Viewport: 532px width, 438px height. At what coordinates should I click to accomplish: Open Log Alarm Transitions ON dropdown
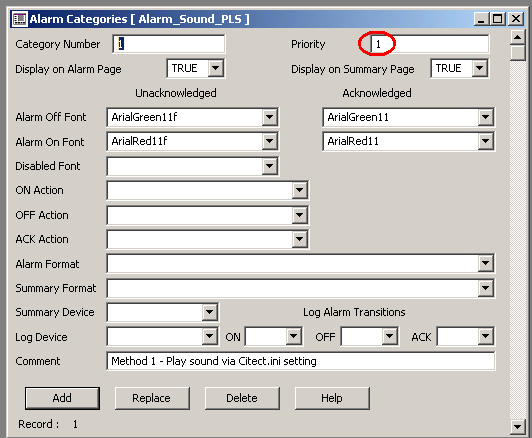point(293,337)
